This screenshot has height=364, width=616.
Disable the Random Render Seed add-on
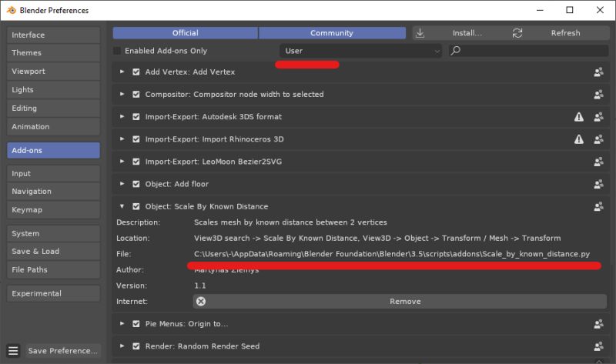tap(136, 346)
